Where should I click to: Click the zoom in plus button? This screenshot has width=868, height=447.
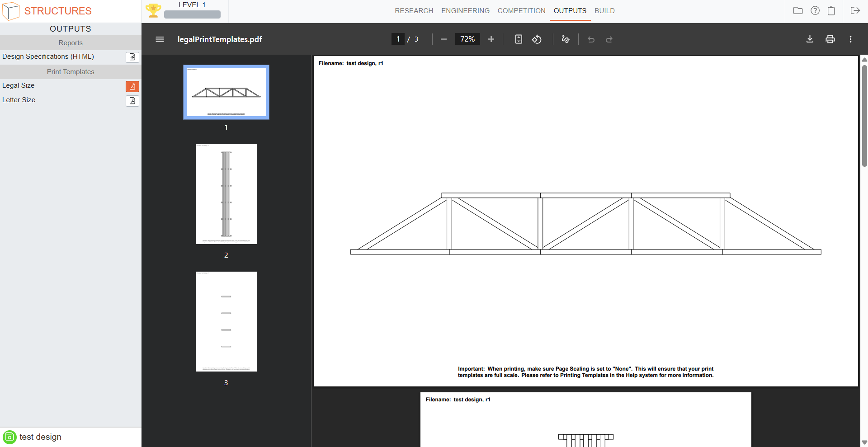[491, 39]
